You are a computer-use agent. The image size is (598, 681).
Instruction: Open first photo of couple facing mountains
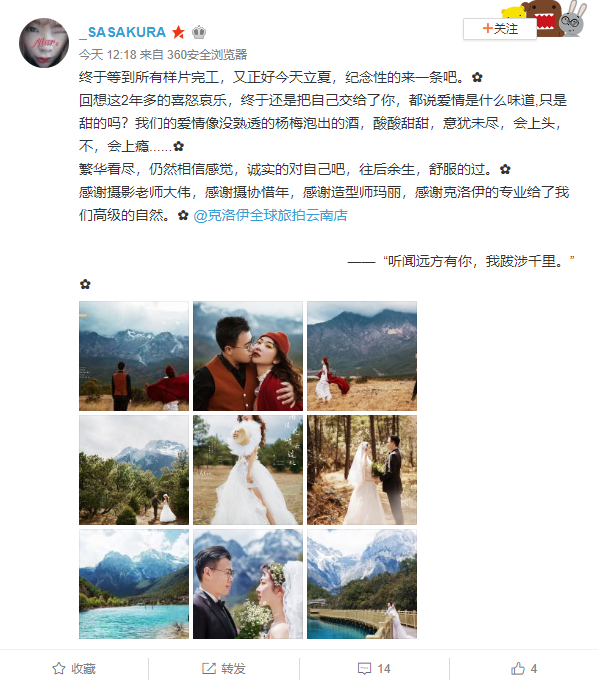(134, 356)
